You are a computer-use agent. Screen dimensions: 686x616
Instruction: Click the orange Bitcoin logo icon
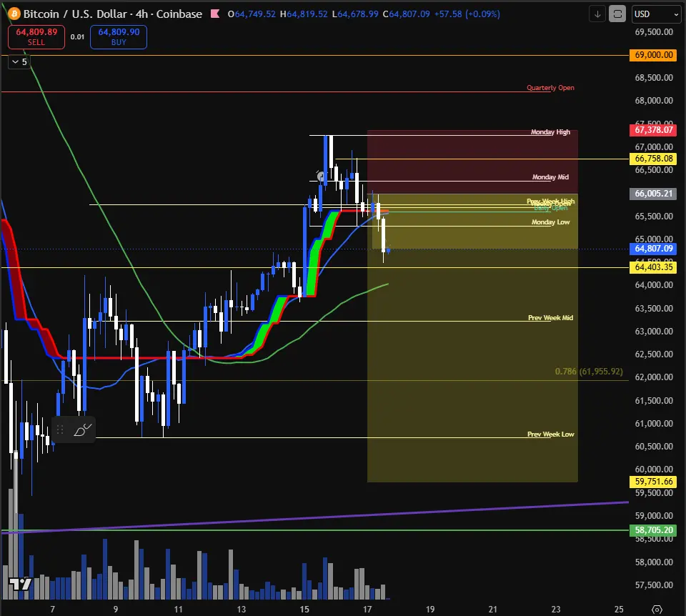pos(14,14)
